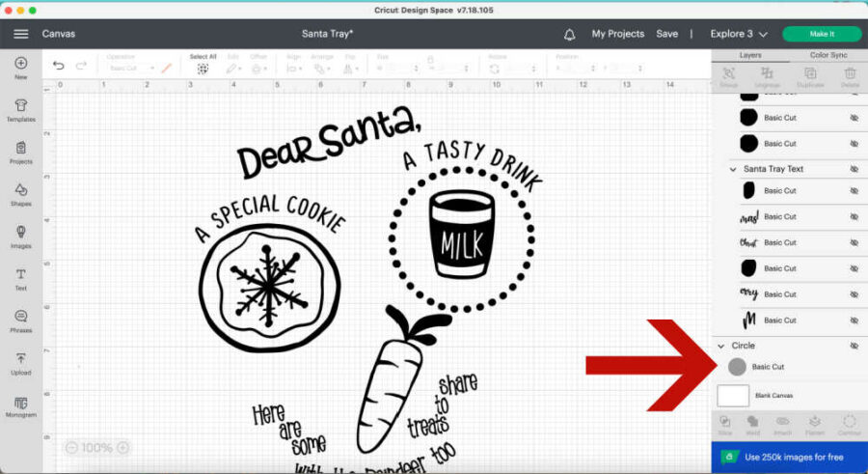This screenshot has width=868, height=474.
Task: Hide the 'M' Basic Cut layer
Action: 853,321
